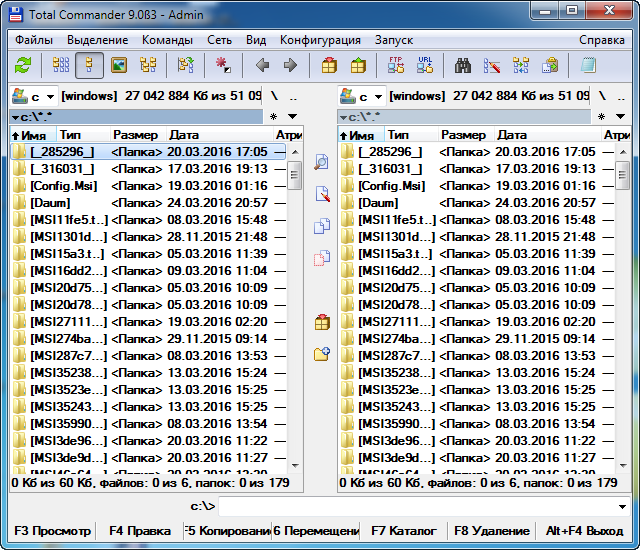Open the Конфигурация menu
The width and height of the screenshot is (640, 550).
point(320,40)
